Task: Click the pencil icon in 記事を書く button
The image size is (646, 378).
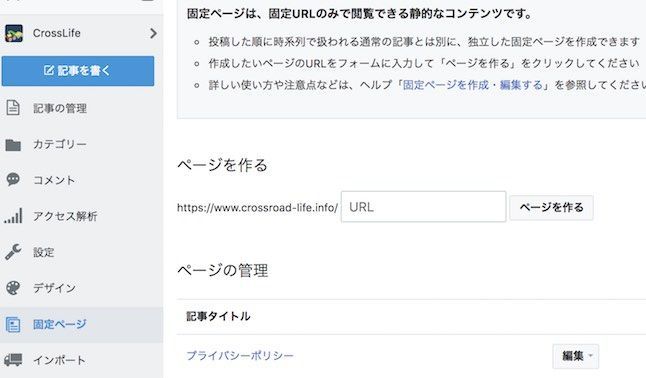Action: coord(49,70)
